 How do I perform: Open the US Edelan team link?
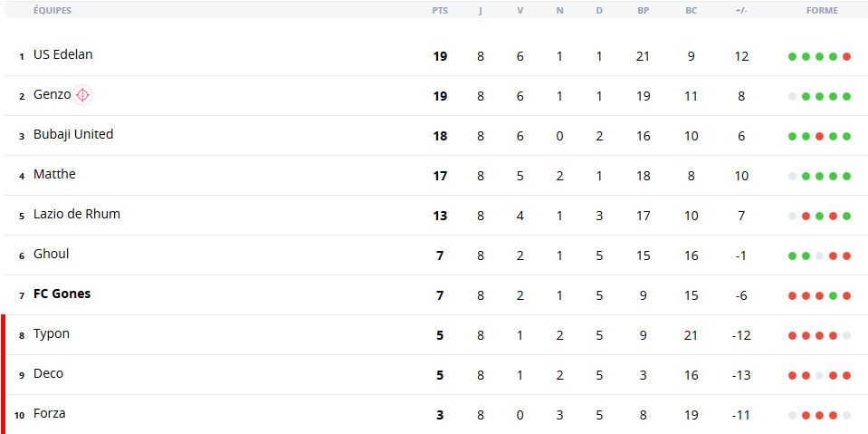(x=63, y=54)
